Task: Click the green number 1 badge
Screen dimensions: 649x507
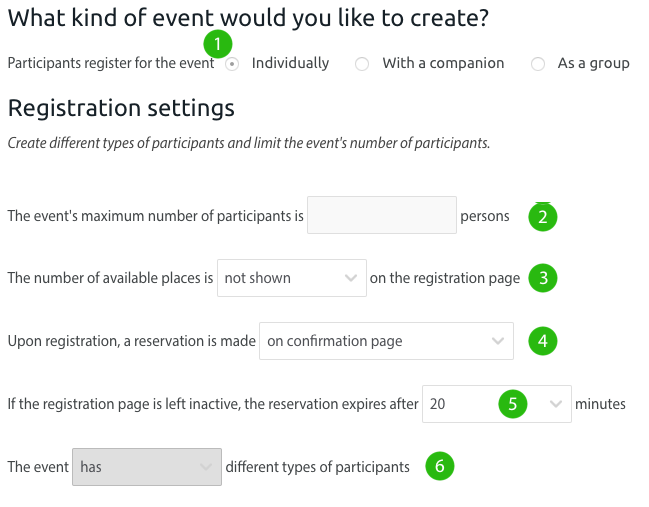Action: pyautogui.click(x=217, y=44)
